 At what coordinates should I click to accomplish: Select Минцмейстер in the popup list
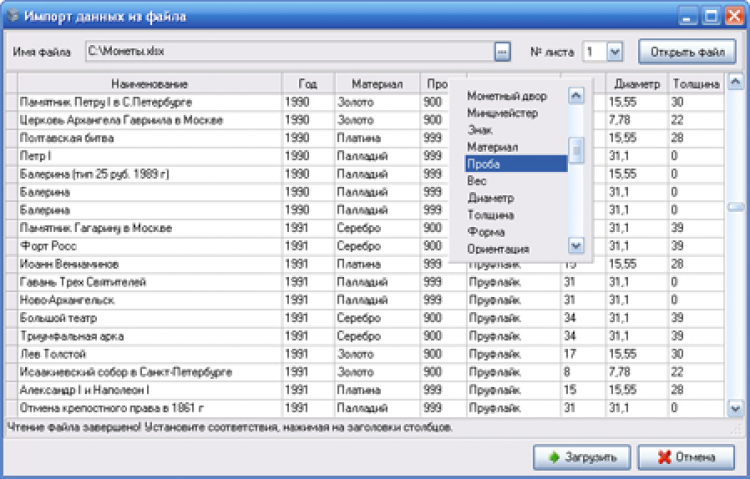(x=516, y=113)
